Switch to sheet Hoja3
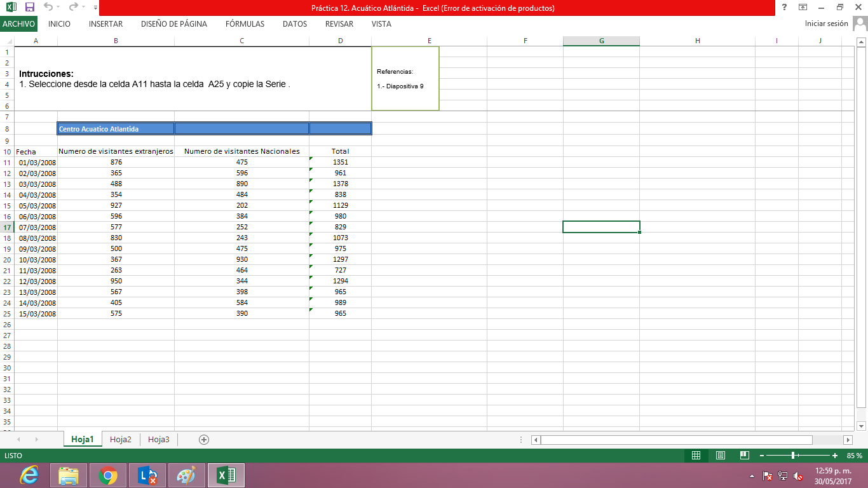Screen dimensions: 868x488 tap(159, 439)
